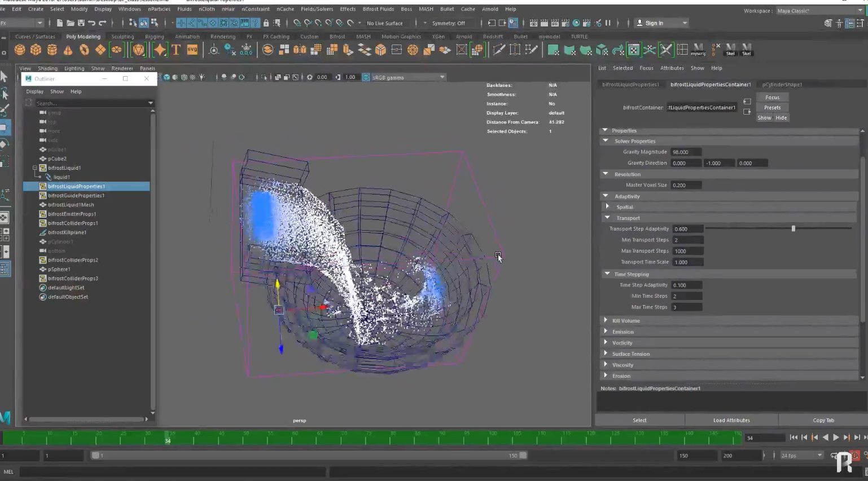This screenshot has width=868, height=481.
Task: Create a polygon sphere from the shelf
Action: coord(20,50)
